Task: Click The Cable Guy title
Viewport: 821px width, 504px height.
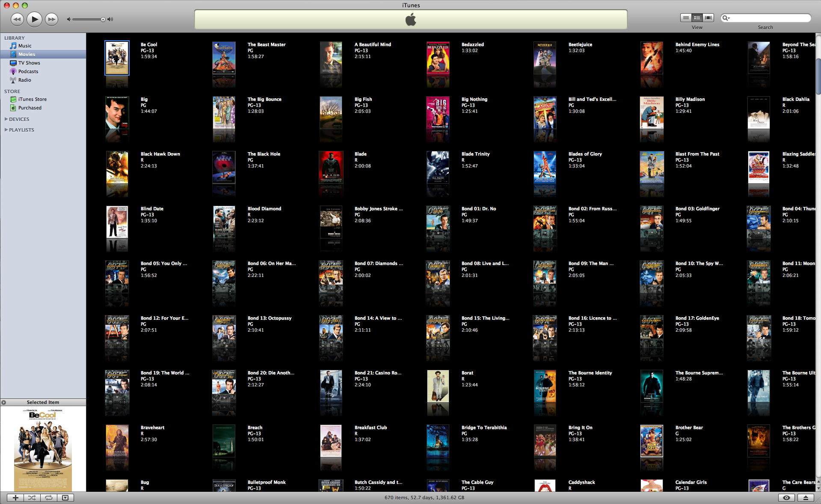Action: [x=477, y=482]
